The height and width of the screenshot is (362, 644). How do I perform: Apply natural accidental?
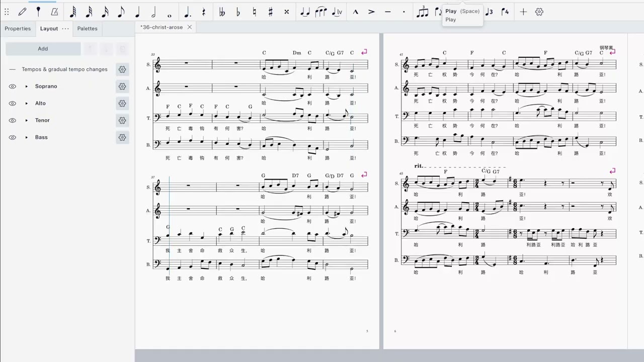coord(254,12)
